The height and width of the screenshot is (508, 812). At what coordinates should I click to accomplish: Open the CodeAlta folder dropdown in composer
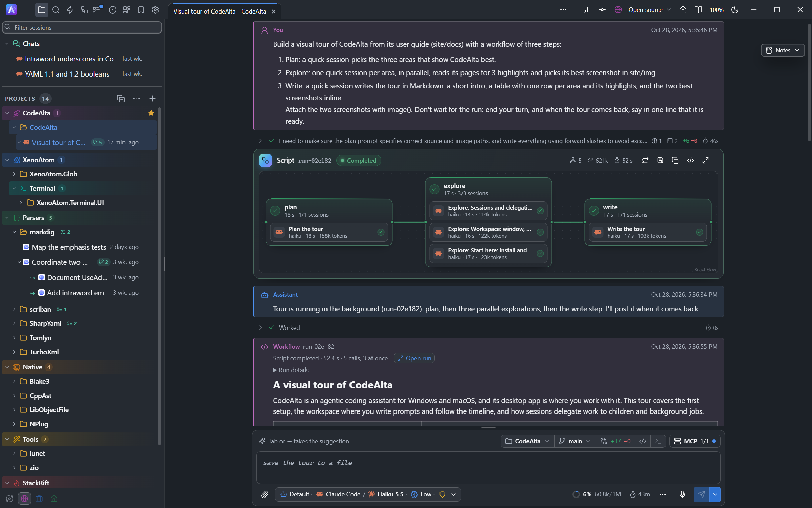pyautogui.click(x=527, y=441)
